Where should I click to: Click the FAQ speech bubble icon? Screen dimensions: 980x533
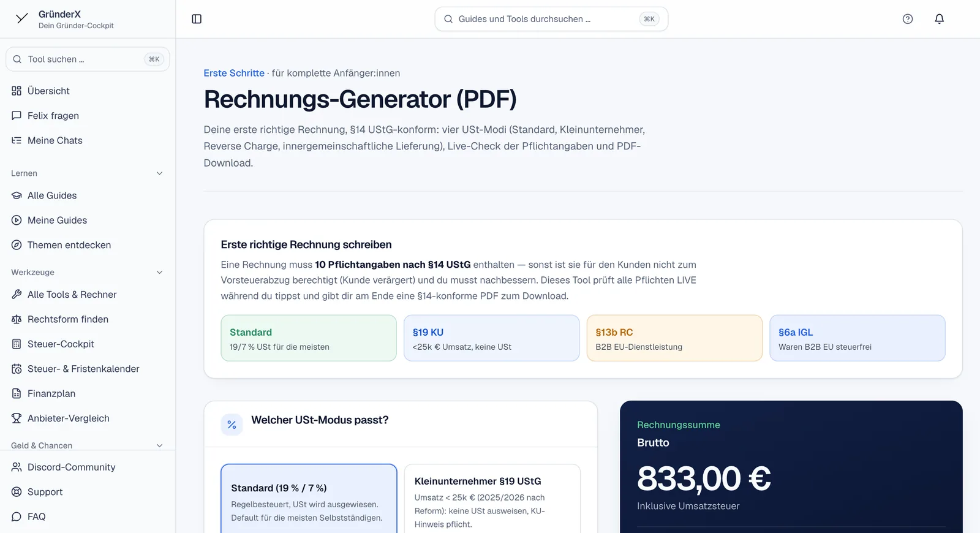pos(17,516)
